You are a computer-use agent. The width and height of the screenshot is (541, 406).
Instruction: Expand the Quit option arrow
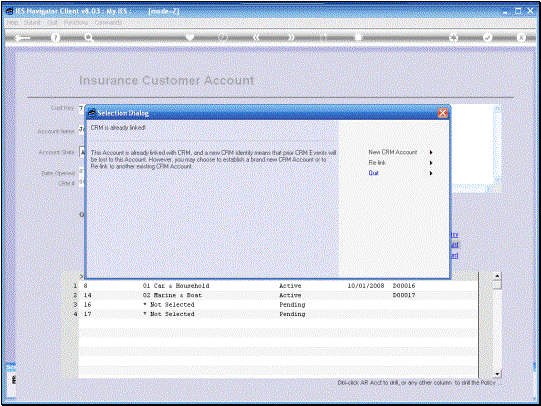coord(431,173)
